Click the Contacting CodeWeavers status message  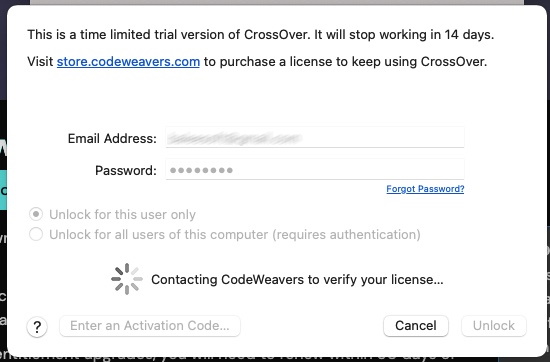(x=297, y=280)
